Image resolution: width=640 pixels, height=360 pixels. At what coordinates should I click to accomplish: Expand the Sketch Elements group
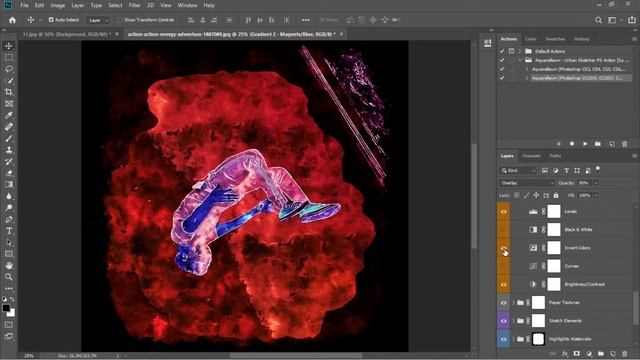(x=513, y=321)
